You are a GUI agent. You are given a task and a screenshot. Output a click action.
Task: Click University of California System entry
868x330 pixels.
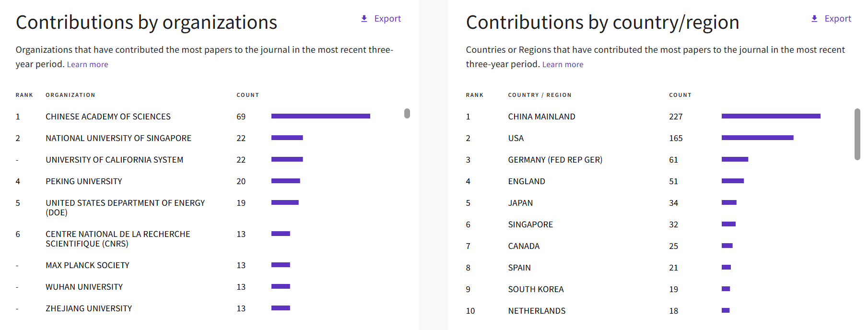pyautogui.click(x=114, y=160)
